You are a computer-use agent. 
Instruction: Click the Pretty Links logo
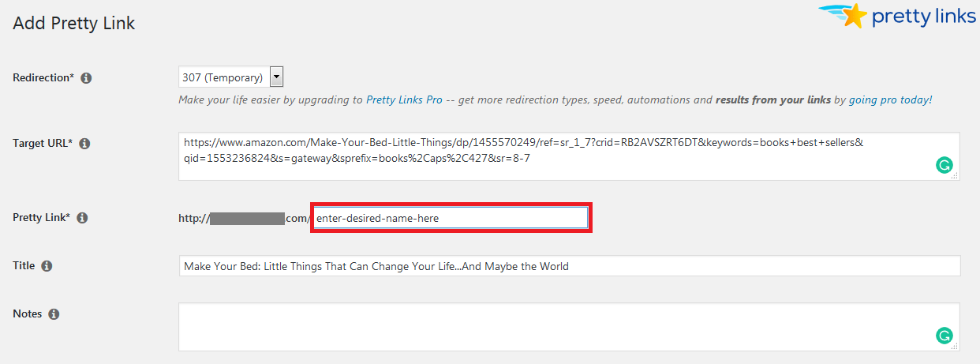click(897, 17)
